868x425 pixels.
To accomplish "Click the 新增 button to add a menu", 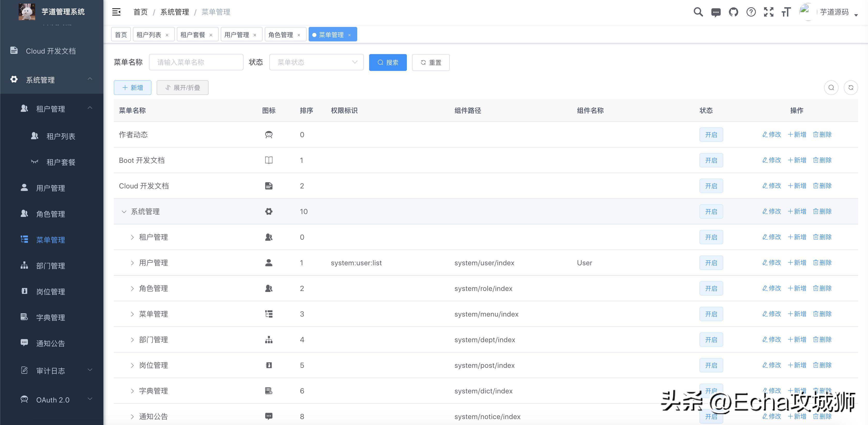I will pyautogui.click(x=132, y=87).
